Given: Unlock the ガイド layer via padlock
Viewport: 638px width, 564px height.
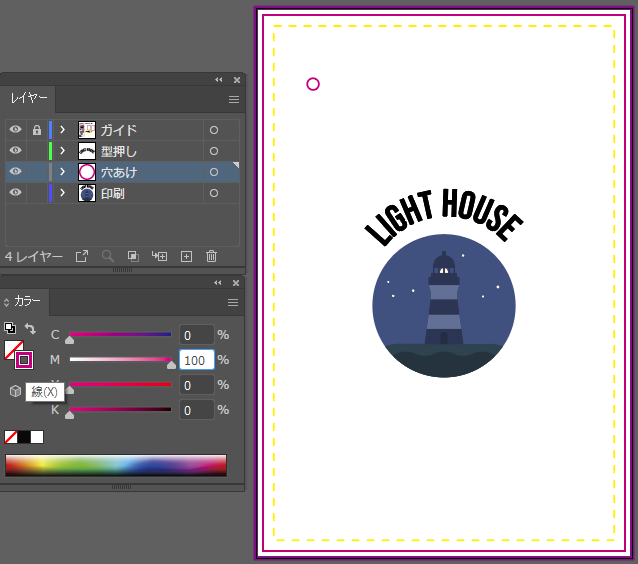Looking at the screenshot, I should click(x=36, y=130).
